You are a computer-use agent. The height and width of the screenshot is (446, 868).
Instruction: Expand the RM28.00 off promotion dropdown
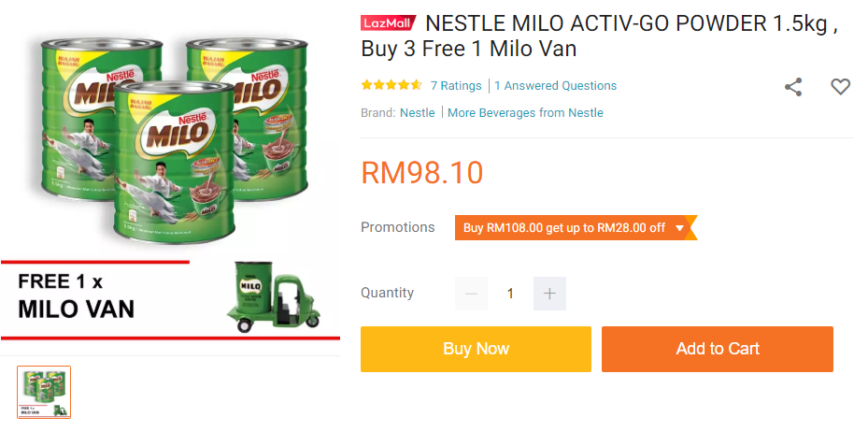coord(679,227)
